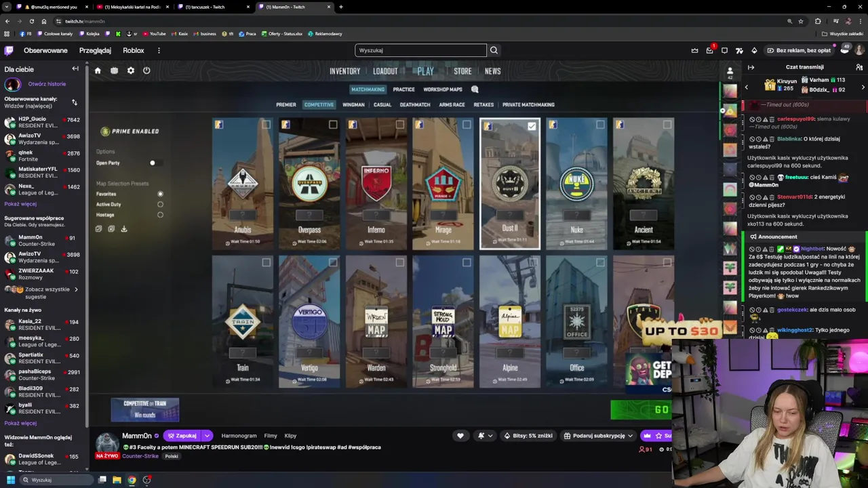Select the Premier game mode
This screenshot has height=488, width=868.
pos(285,104)
